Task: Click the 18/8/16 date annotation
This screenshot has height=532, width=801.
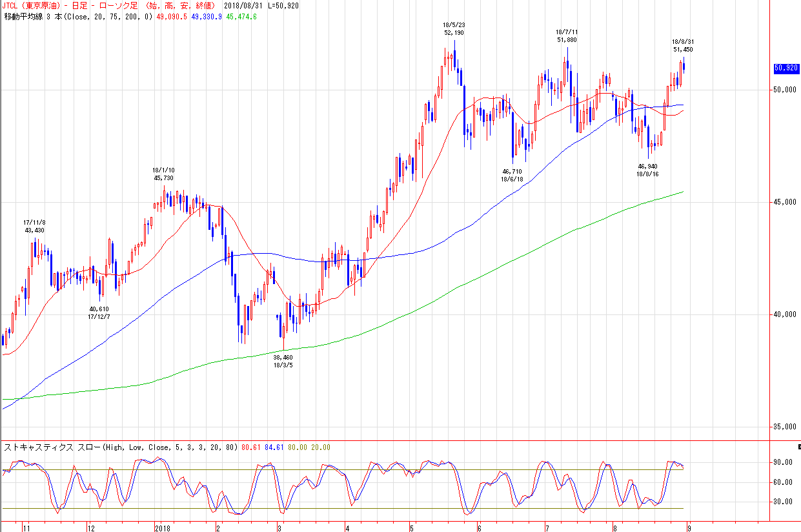Action: click(647, 174)
